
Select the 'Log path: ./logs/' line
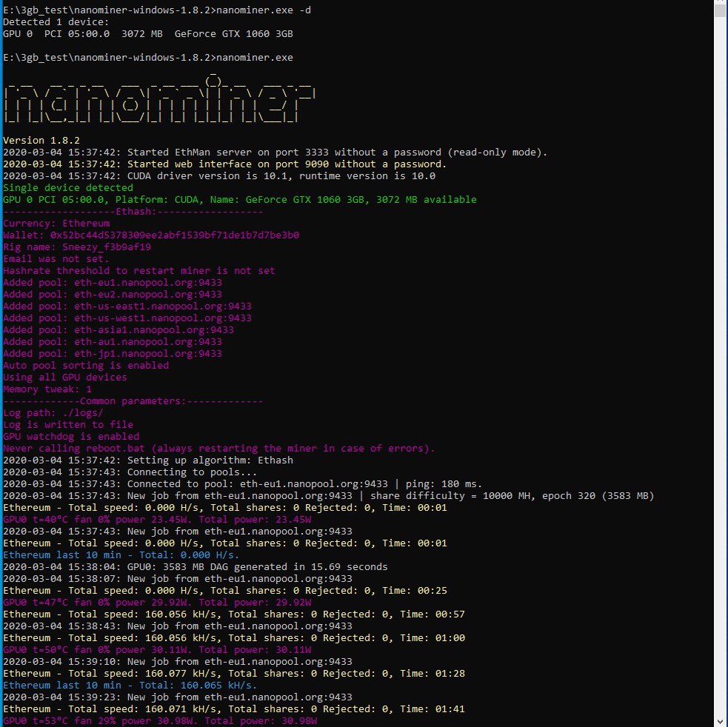53,412
